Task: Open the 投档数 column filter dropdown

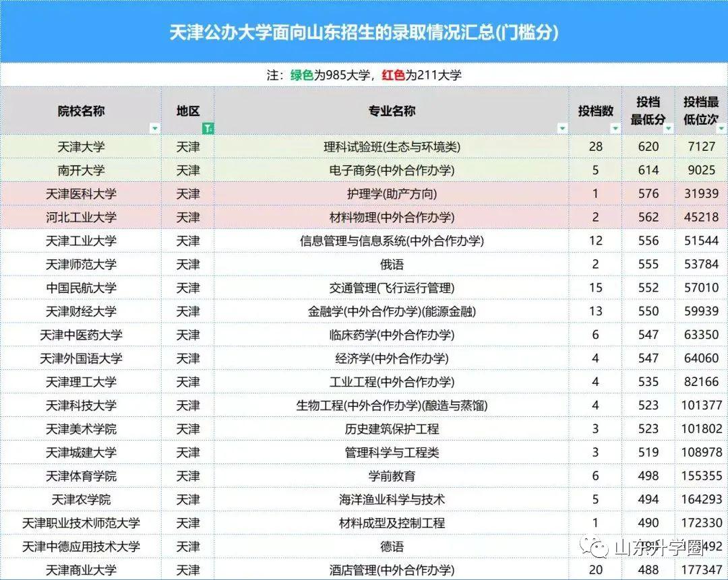Action: click(615, 128)
